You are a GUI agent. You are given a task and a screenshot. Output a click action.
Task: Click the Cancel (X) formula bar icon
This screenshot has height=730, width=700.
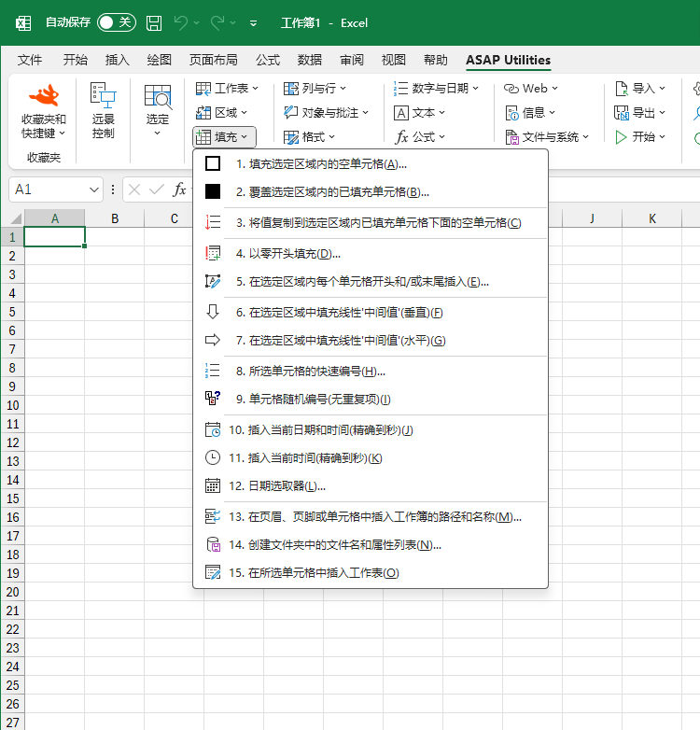click(134, 190)
